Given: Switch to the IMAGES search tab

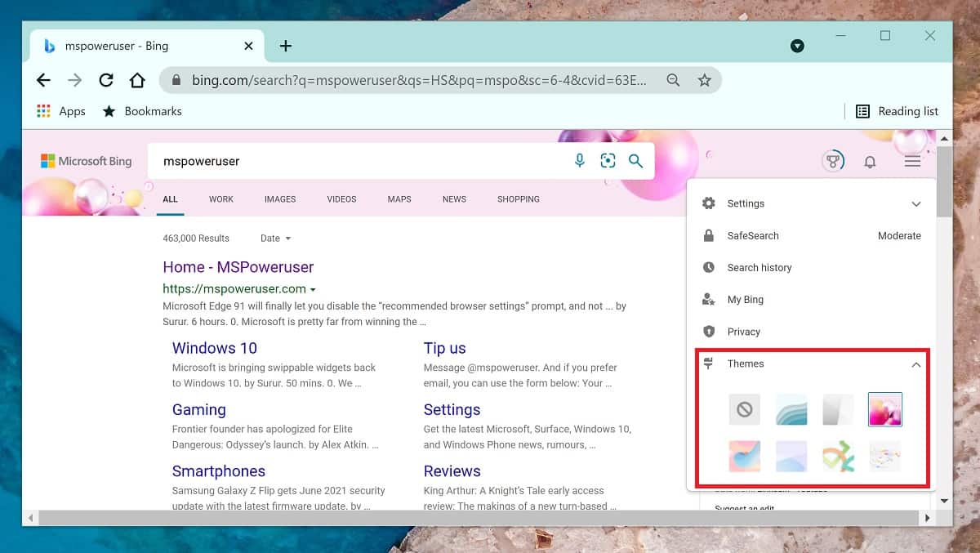Looking at the screenshot, I should (280, 199).
